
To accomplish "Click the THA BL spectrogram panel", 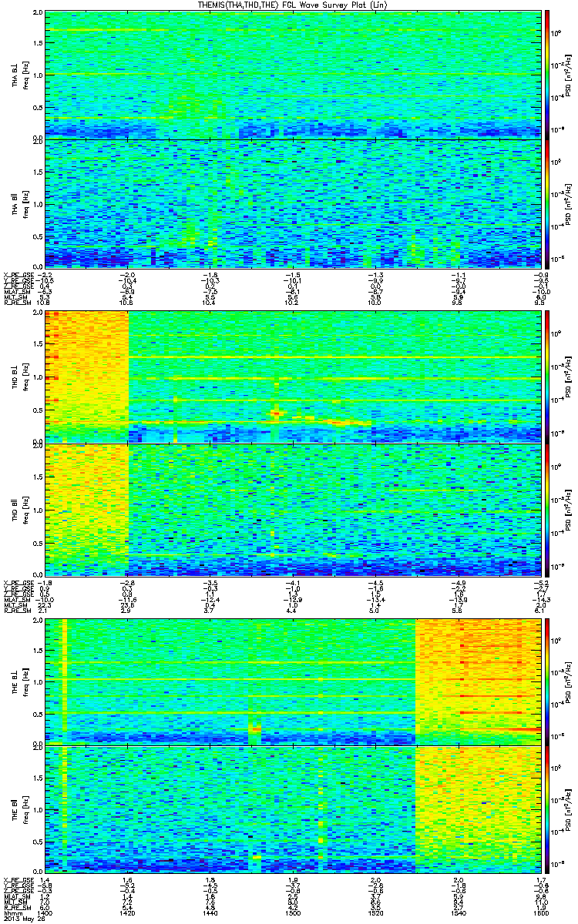I will pos(292,75).
